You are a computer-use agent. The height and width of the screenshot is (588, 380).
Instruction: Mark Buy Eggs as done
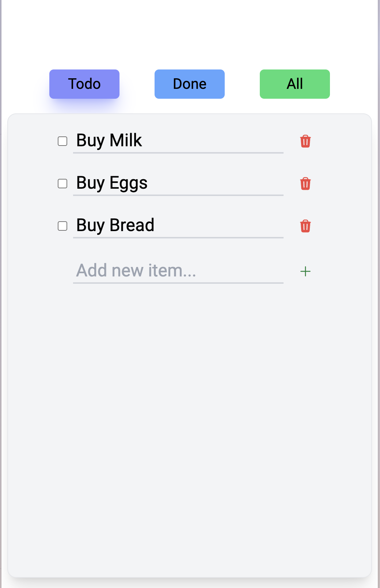point(62,184)
